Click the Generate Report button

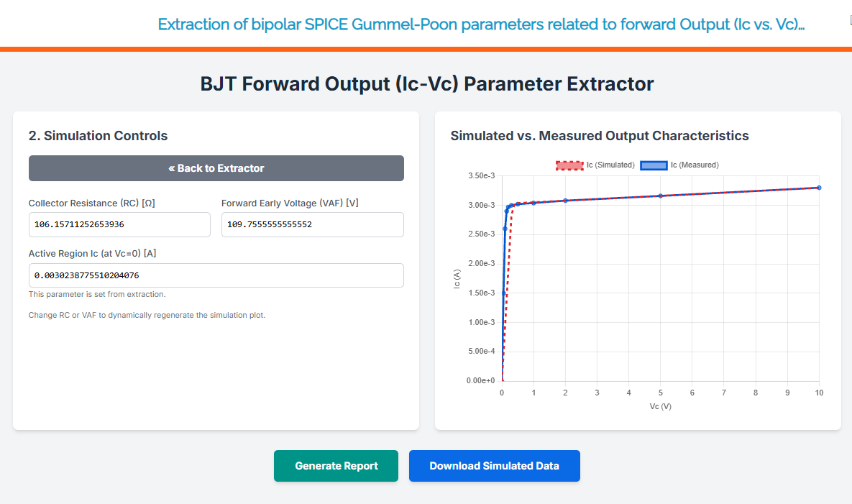[336, 466]
